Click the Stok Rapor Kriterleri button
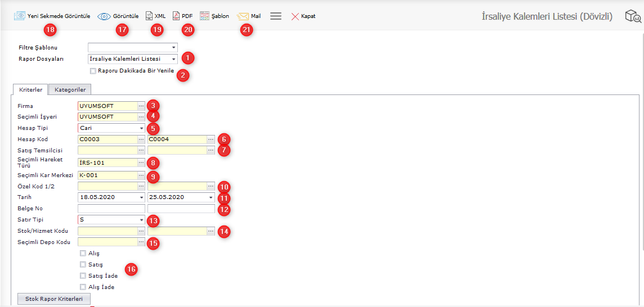Viewport: 644px width, 307px height. tap(54, 299)
